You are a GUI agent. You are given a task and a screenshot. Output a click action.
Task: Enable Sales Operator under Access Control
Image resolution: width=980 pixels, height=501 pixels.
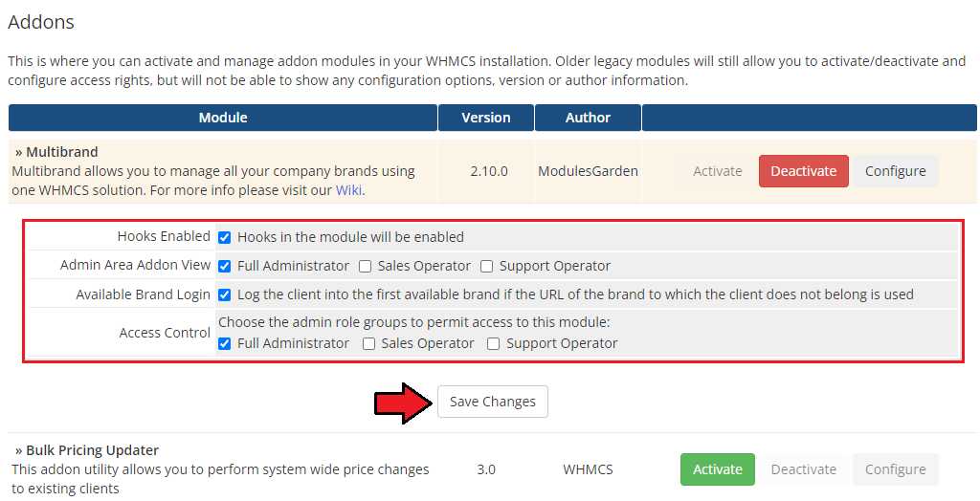tap(368, 343)
